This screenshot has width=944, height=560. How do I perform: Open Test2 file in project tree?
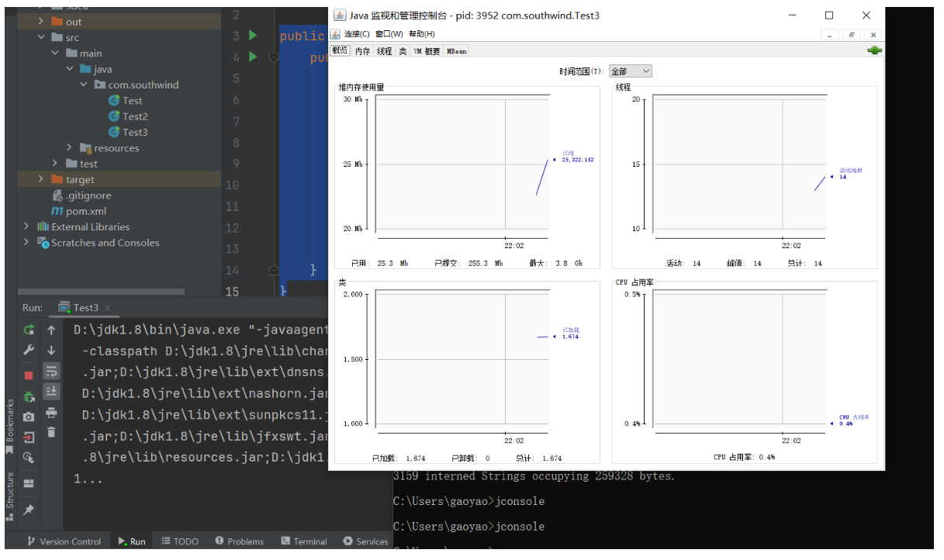(x=128, y=116)
